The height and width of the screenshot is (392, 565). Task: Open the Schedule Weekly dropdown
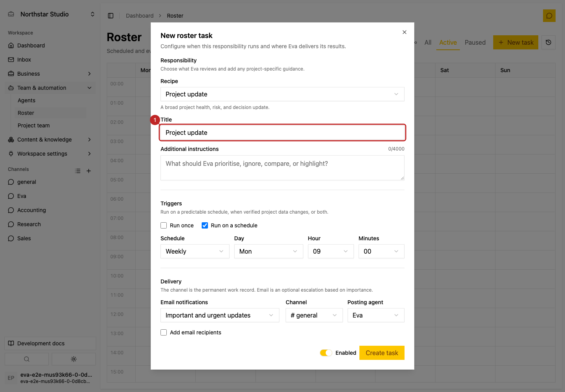(195, 251)
